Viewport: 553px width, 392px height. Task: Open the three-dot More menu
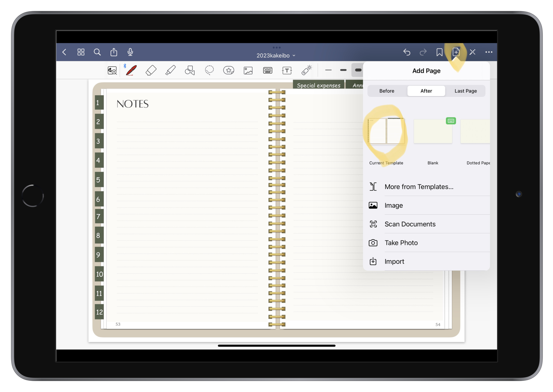(489, 52)
